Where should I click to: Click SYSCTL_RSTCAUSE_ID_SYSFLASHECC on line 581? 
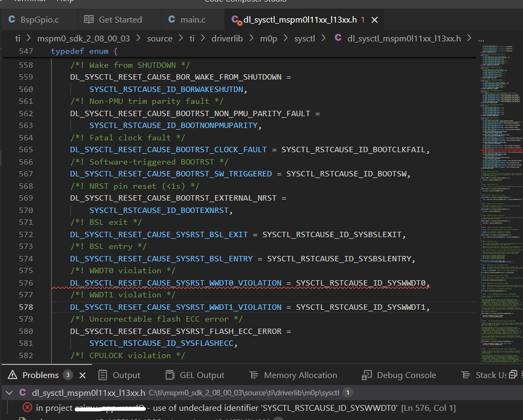[x=161, y=343]
